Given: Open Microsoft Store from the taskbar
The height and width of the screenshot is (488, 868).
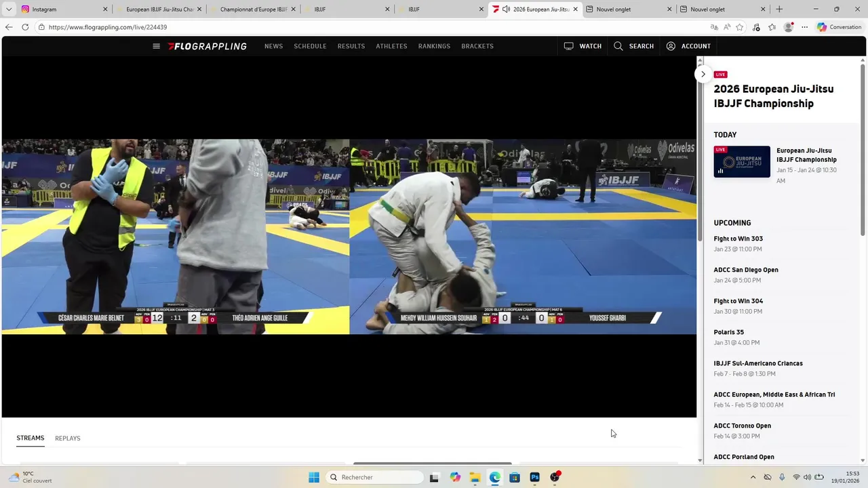Looking at the screenshot, I should [515, 477].
